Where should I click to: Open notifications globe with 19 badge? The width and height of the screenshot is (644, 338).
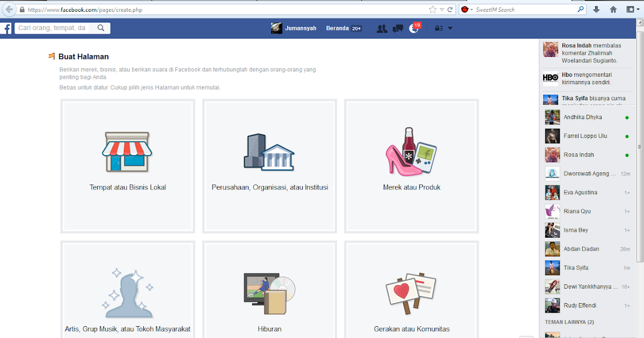point(414,28)
